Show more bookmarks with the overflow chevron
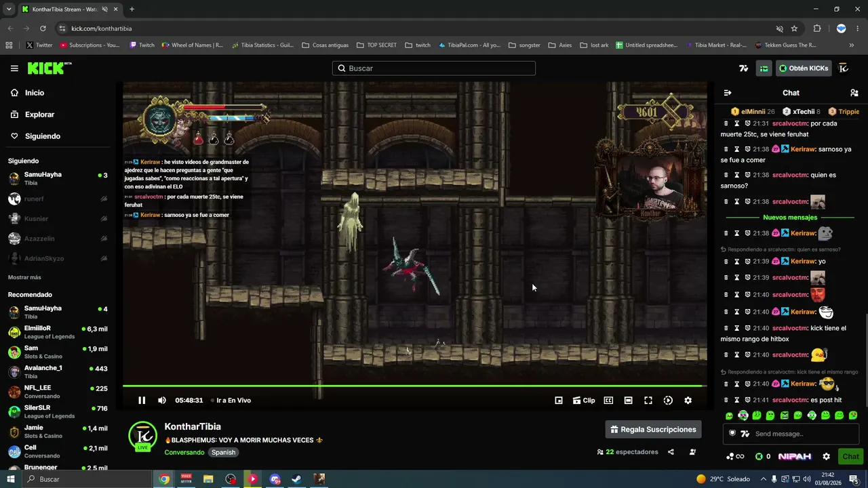Screen dimensions: 868x488 pos(852,45)
